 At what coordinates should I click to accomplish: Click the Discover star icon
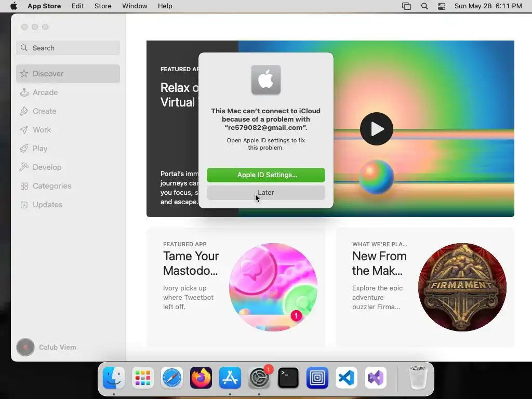pos(24,73)
